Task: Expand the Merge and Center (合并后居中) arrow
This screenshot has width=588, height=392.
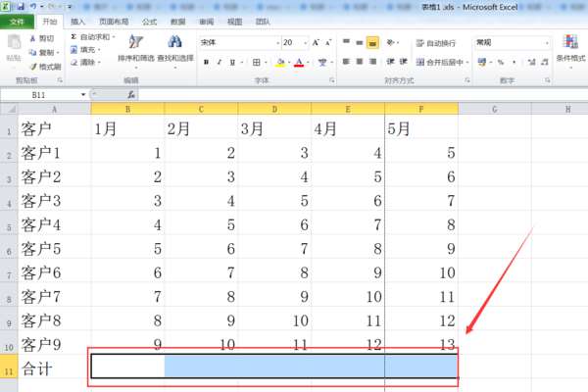Action: click(467, 63)
